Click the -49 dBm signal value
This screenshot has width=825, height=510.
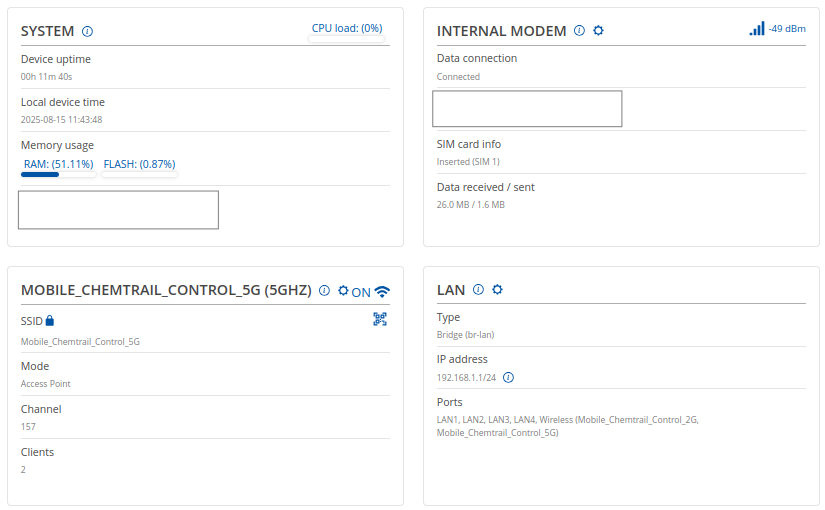coord(787,29)
